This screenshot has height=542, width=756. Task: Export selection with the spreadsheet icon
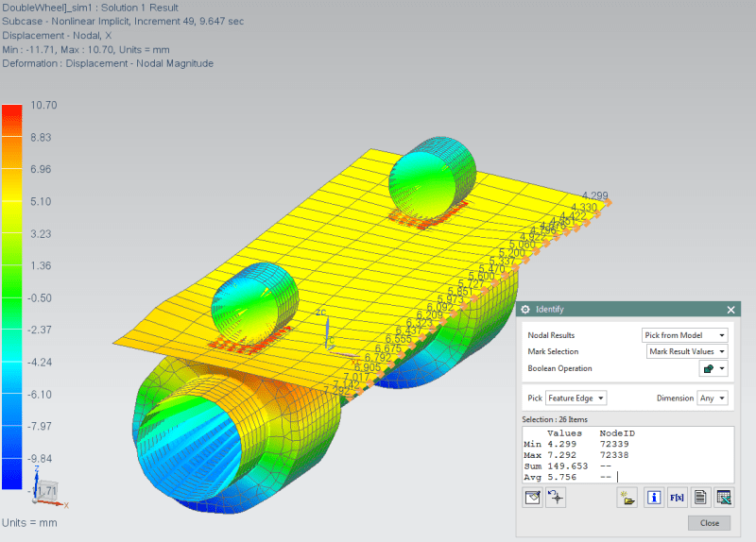(x=724, y=498)
